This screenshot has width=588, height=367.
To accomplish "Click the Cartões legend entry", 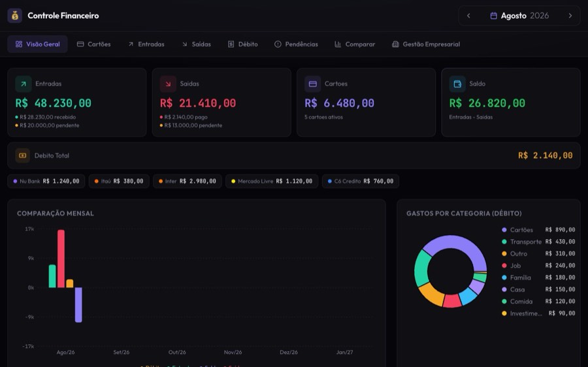I will (x=538, y=230).
